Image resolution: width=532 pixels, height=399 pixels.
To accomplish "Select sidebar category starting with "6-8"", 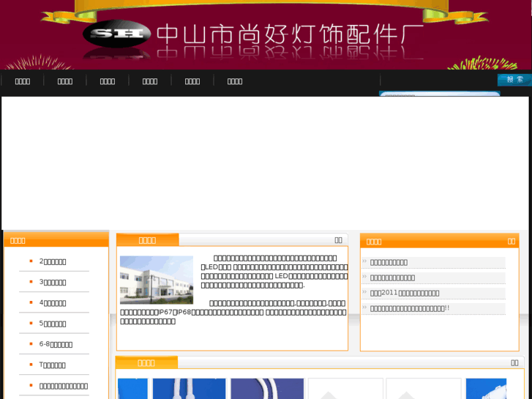I will coord(56,344).
